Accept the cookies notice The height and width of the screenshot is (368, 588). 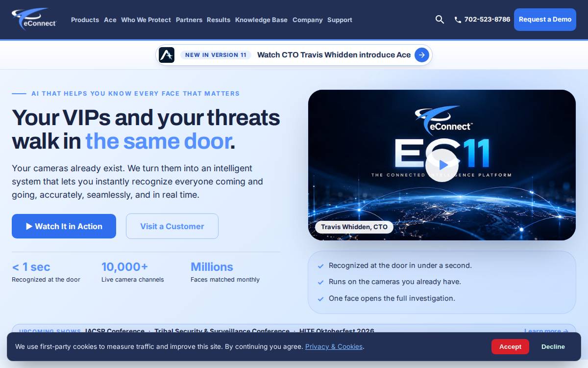(x=510, y=346)
